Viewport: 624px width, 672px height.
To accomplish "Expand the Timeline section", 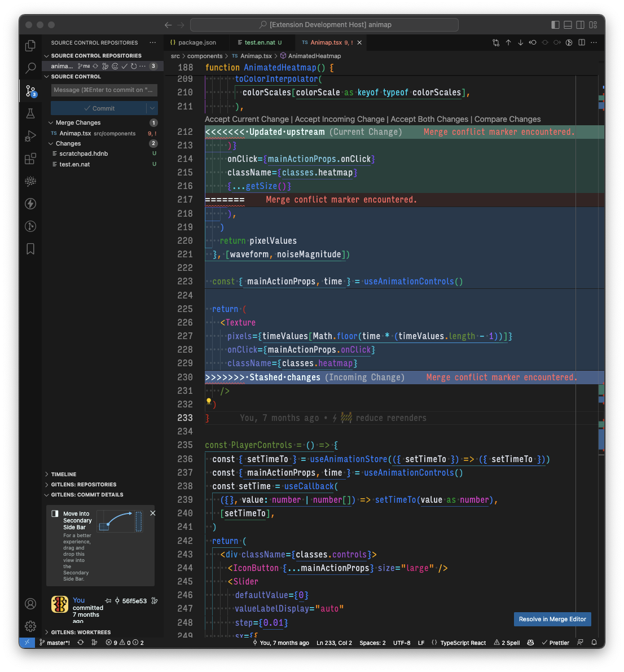I will click(63, 475).
